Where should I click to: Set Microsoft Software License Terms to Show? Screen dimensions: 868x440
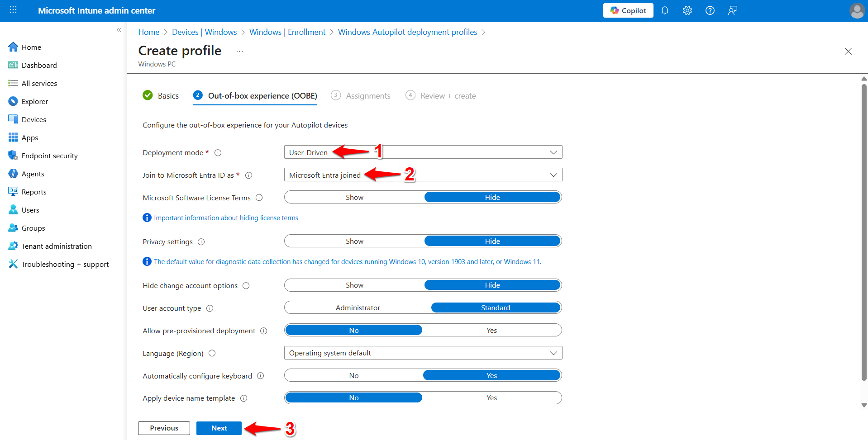point(354,197)
